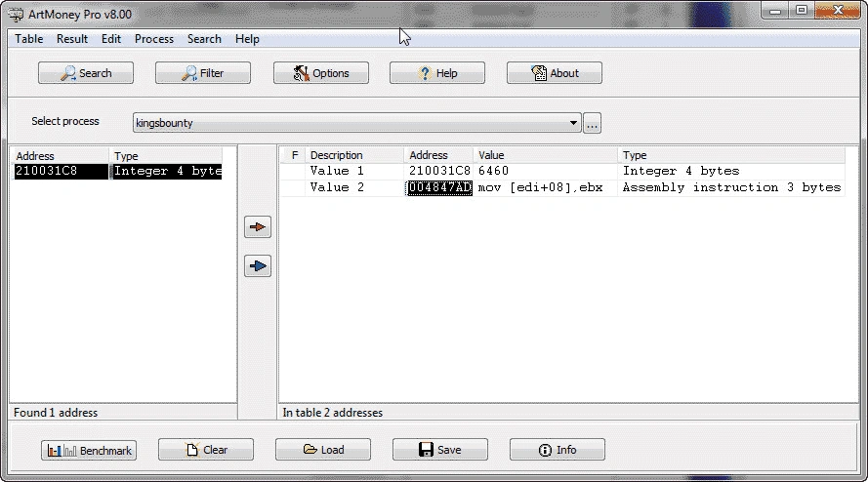
Task: Show Info for the table
Action: coord(557,450)
